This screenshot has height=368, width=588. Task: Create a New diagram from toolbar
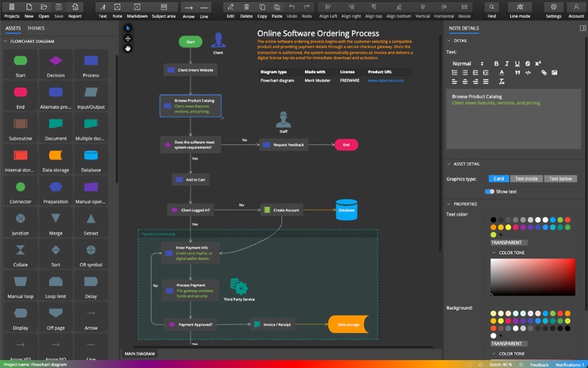point(29,7)
